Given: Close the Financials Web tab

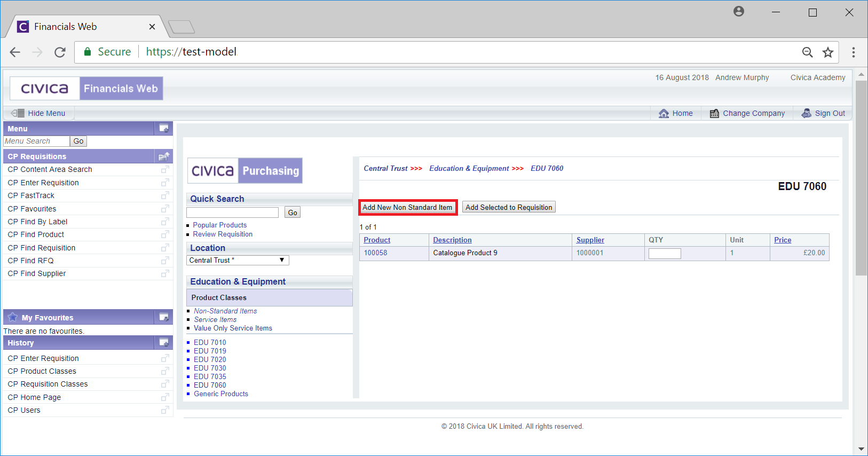Looking at the screenshot, I should 152,27.
